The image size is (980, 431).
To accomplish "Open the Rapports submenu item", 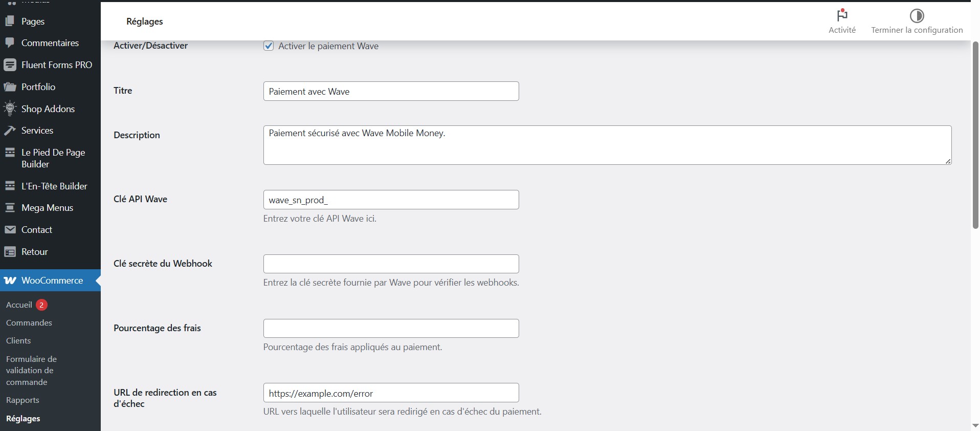I will [x=23, y=400].
